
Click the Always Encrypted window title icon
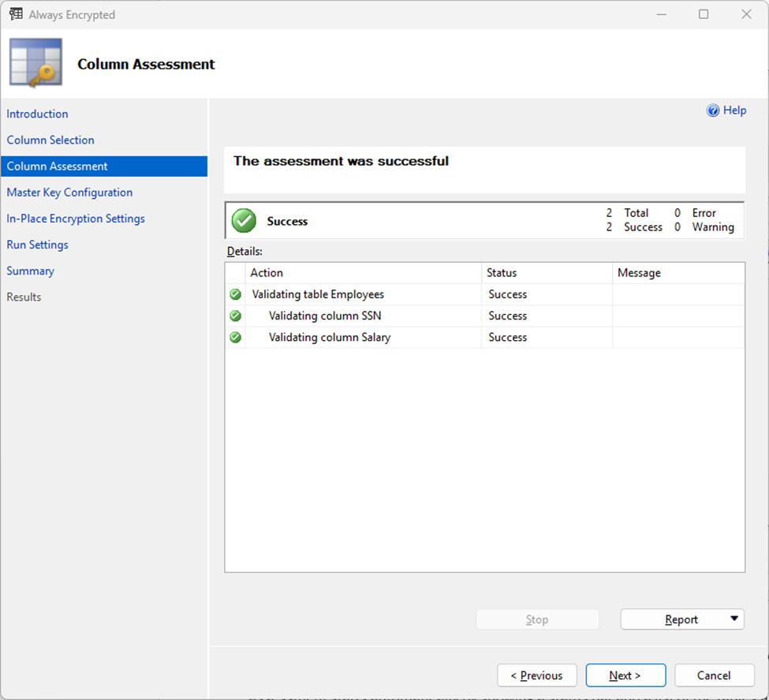(16, 13)
